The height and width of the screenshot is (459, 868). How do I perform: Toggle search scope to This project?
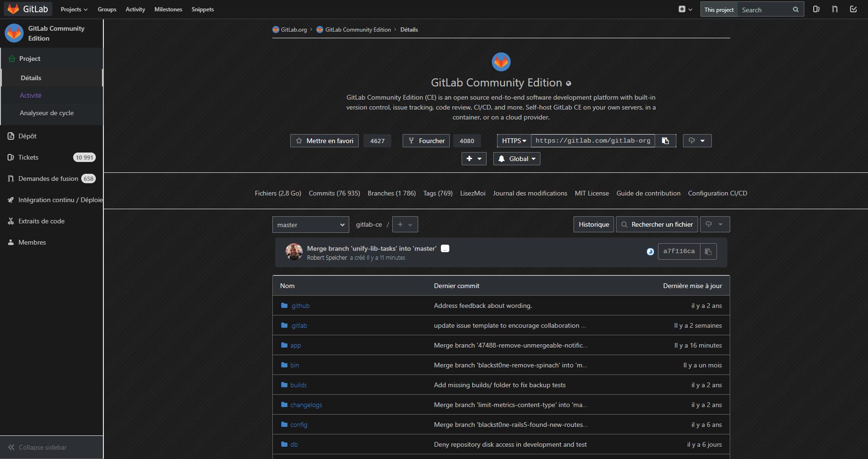tap(718, 9)
